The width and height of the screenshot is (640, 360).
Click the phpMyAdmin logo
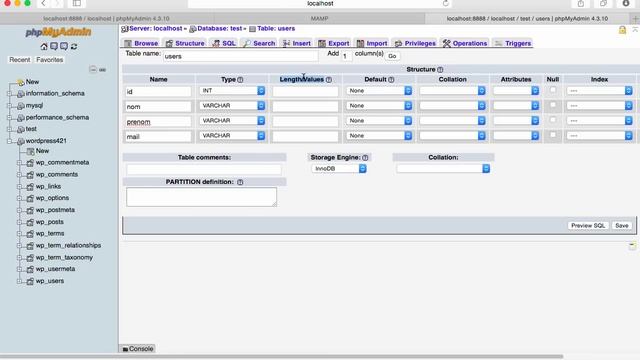point(58,32)
